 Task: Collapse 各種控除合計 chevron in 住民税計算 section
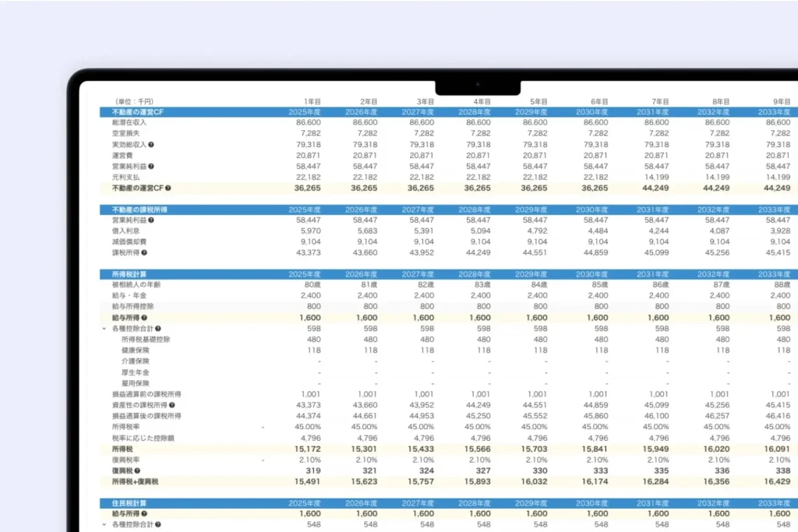coord(104,525)
